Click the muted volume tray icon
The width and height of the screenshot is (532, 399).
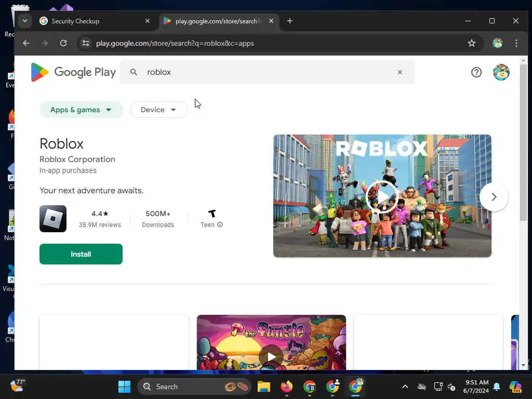pos(451,387)
